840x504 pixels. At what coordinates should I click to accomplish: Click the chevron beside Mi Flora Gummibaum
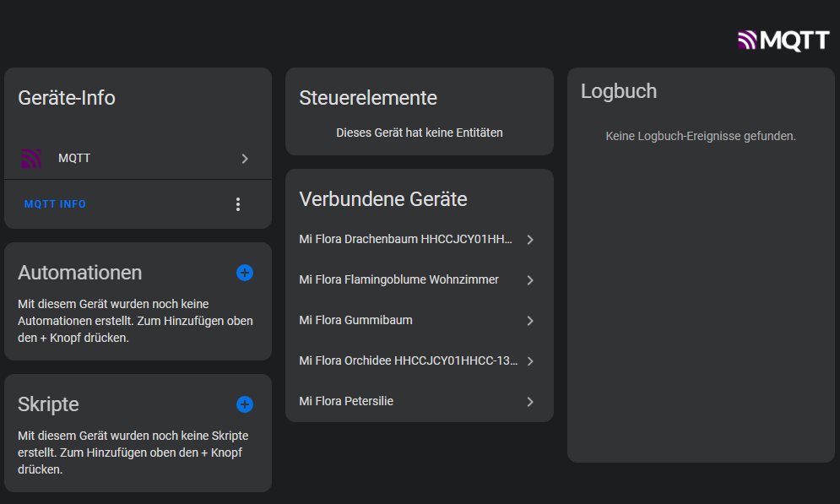(530, 321)
